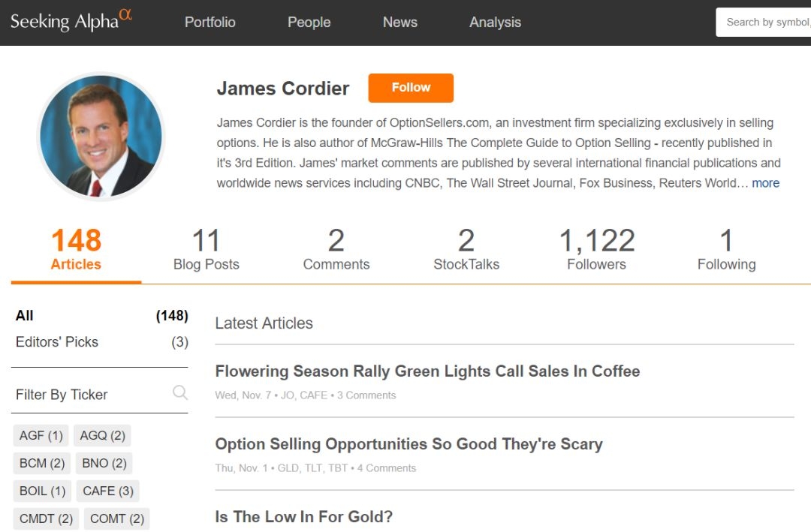
Task: Filter articles by the CAFE ticker
Action: tap(108, 491)
